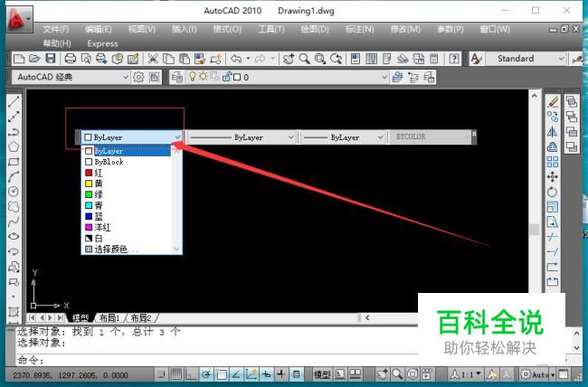Select the Rotate modify tool
Screen dimensions: 588x387
pos(553,192)
